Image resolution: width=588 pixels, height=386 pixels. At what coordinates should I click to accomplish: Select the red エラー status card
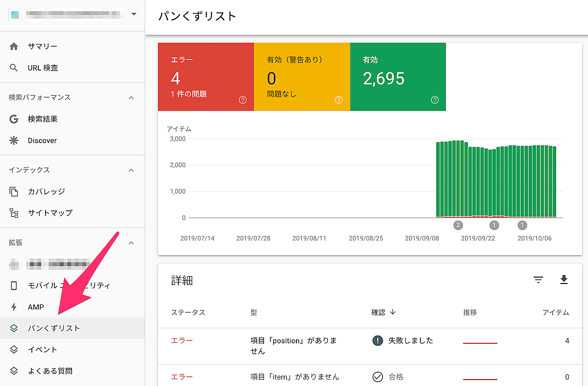click(x=206, y=77)
